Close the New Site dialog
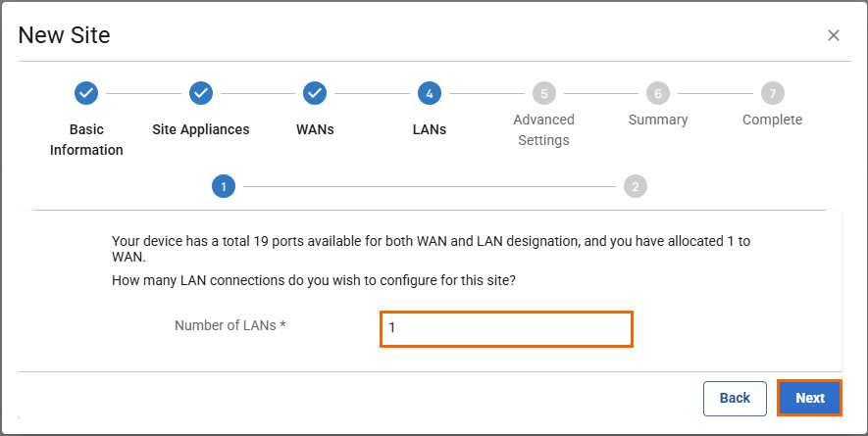The image size is (868, 436). click(834, 35)
